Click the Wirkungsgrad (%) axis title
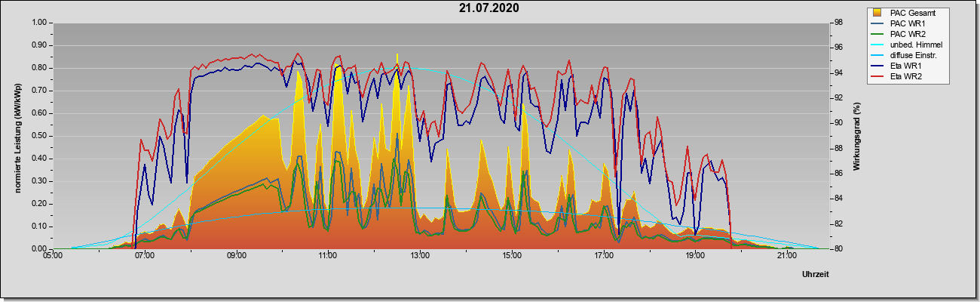 point(857,135)
